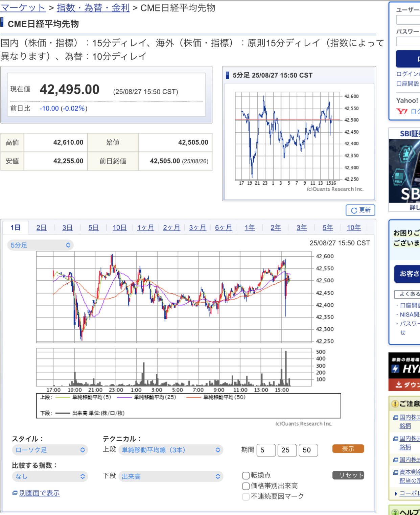
Task: Click the HYPER download banner ad
Action: (404, 372)
